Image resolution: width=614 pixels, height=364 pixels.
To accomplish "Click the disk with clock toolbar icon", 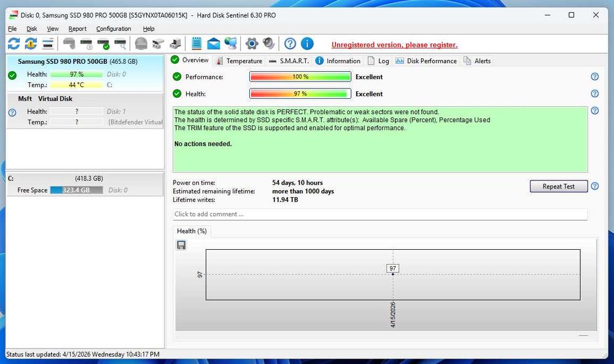I will click(87, 44).
